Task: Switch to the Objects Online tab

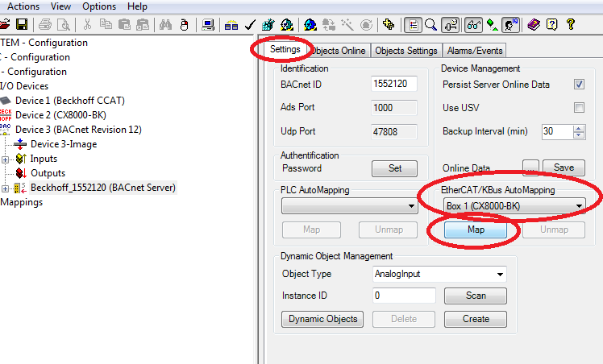Action: point(338,51)
